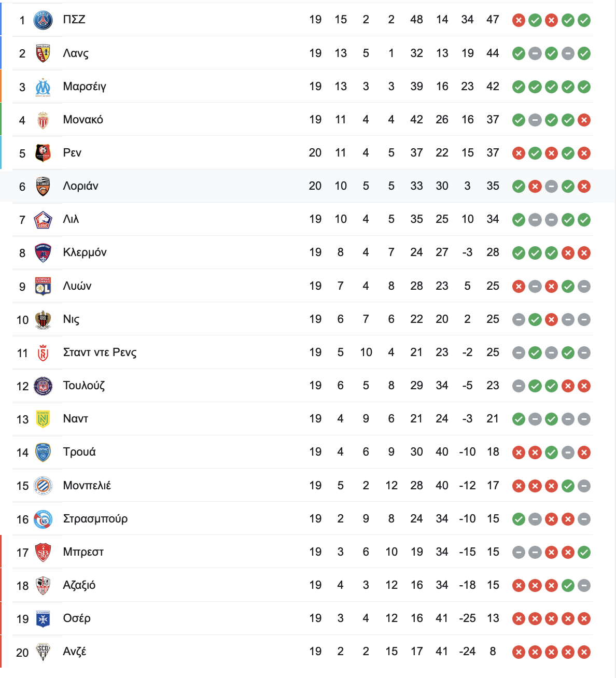Viewport: 616px width, 678px height.
Task: Click the Ανζέ club crest
Action: tap(43, 652)
